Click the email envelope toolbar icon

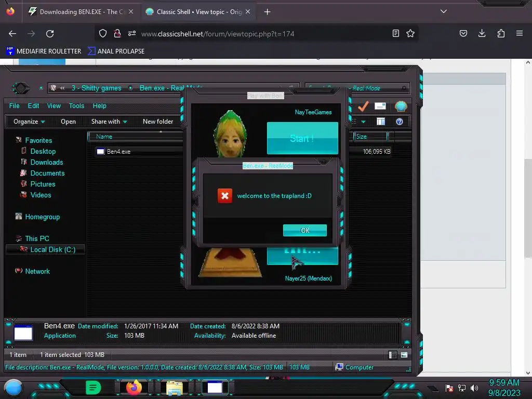click(380, 106)
